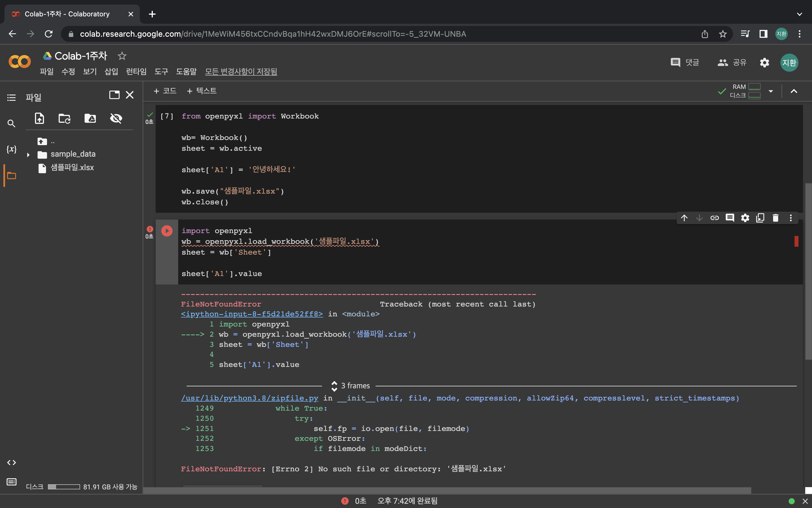The height and width of the screenshot is (508, 812).
Task: Click the 모든 변경사항이 저장됨 link
Action: coord(241,72)
